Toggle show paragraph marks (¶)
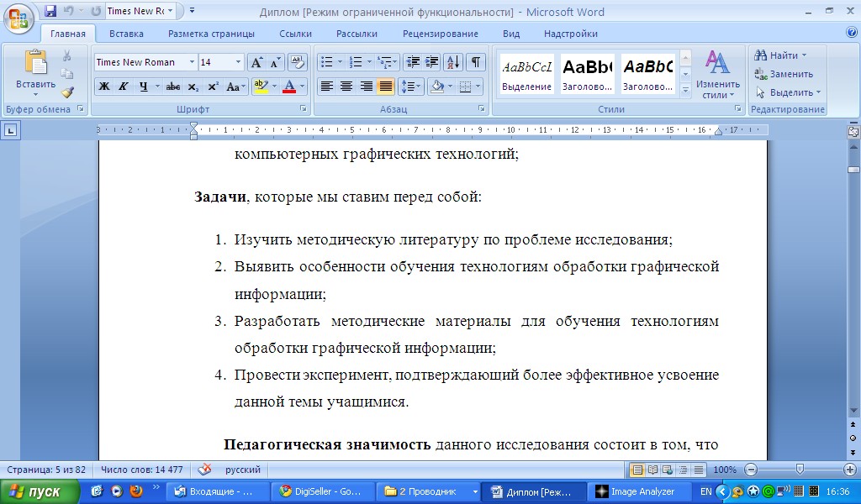Screen dimensions: 861x504 pos(476,62)
